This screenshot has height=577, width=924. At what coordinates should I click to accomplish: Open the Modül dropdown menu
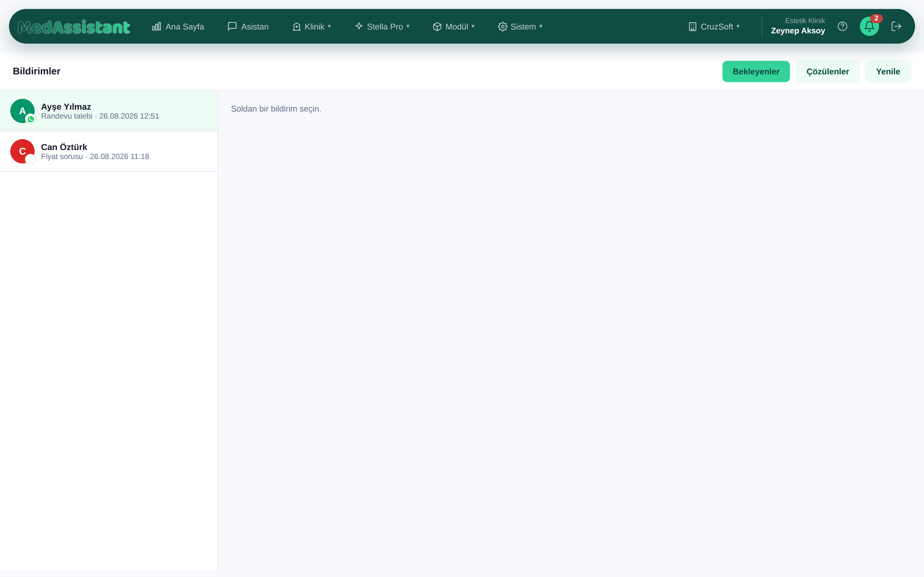pyautogui.click(x=454, y=26)
